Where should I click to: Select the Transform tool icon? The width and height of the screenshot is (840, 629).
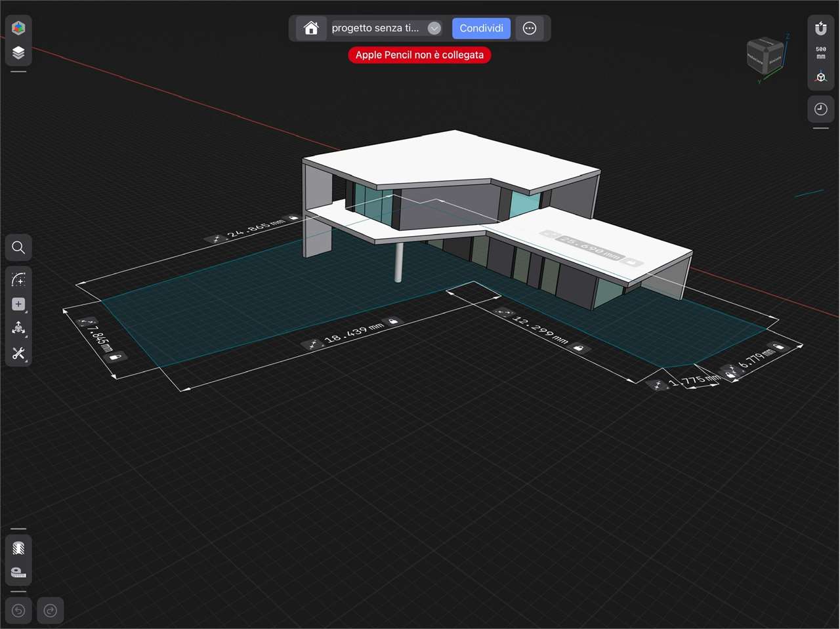[x=18, y=329]
